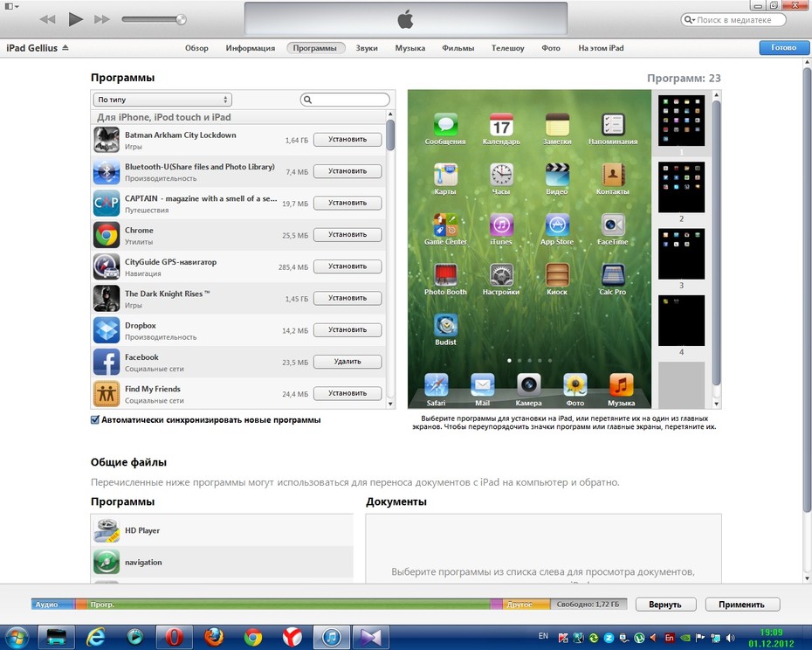This screenshot has width=812, height=650.
Task: Switch to the Музыка tab
Action: pyautogui.click(x=410, y=48)
